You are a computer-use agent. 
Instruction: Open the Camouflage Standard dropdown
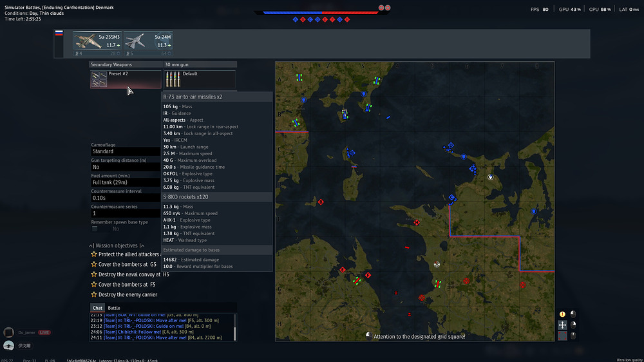(x=124, y=151)
